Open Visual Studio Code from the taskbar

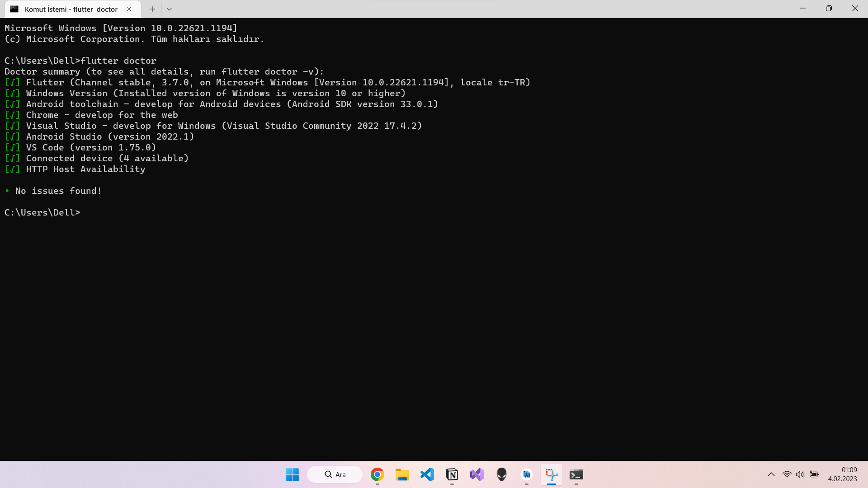click(427, 474)
